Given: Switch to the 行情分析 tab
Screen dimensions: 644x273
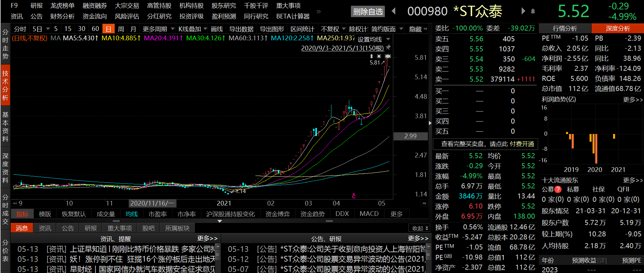Looking at the screenshot, I should [x=565, y=29].
